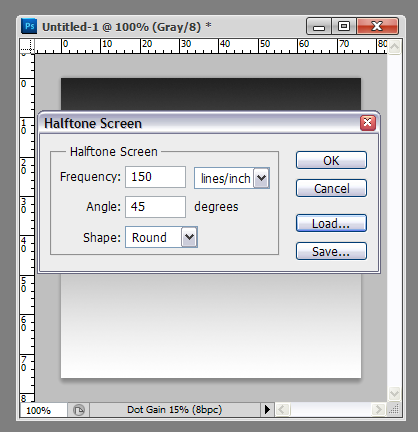Maximize the Untitled-1 document window

tap(344, 26)
